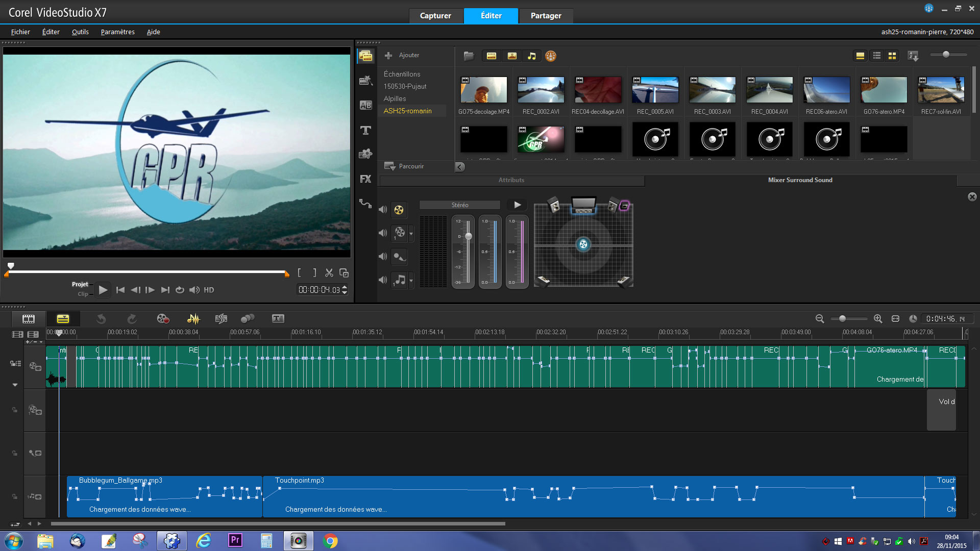This screenshot has width=980, height=551.
Task: Open music track dropdown in mixer
Action: click(411, 281)
